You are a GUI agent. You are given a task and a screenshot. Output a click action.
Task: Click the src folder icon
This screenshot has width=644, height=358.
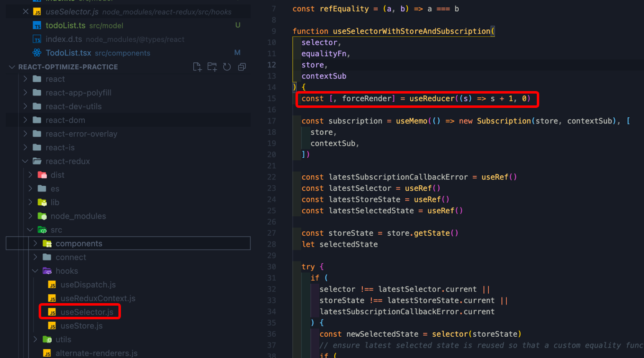pyautogui.click(x=42, y=230)
